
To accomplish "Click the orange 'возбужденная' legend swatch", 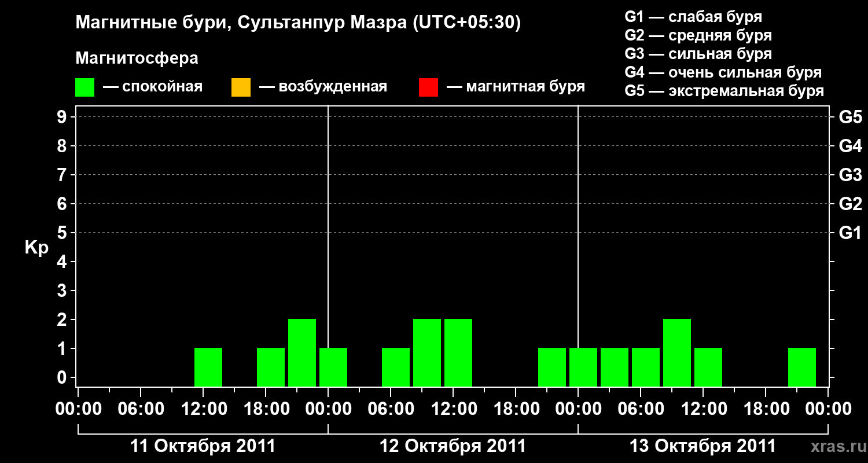I will point(241,87).
